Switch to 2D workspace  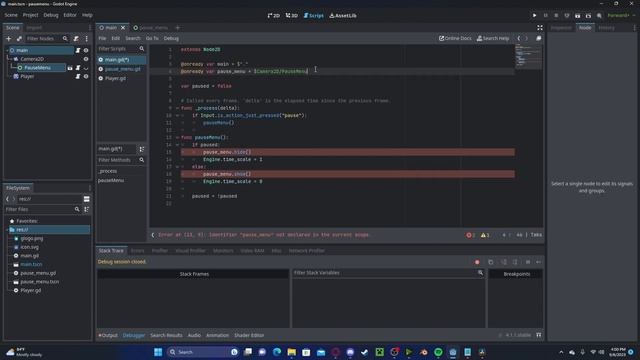273,16
